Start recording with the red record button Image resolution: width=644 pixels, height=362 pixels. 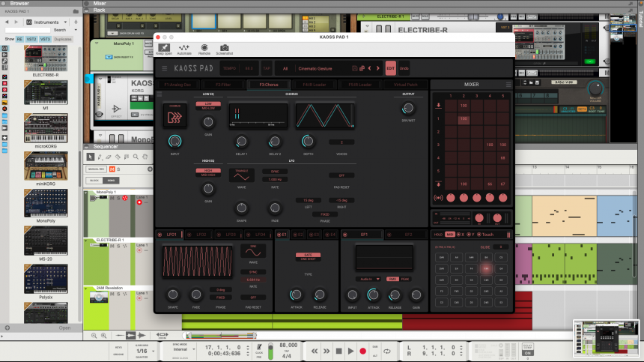[x=362, y=351]
